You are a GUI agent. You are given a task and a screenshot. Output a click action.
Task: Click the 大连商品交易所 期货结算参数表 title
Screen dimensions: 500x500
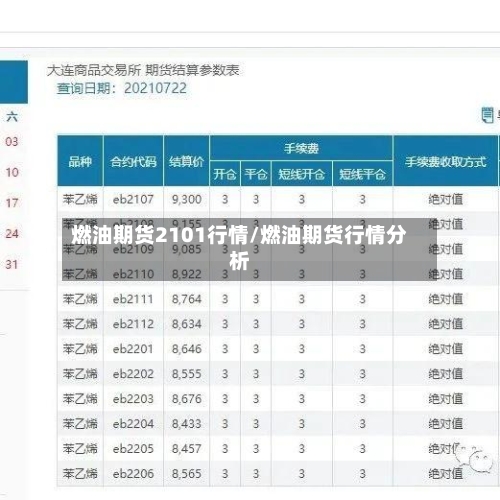[143, 70]
